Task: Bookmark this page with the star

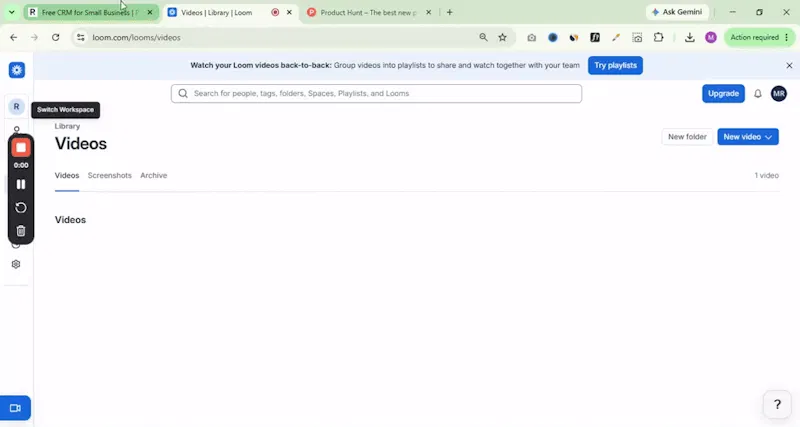Action: (503, 37)
